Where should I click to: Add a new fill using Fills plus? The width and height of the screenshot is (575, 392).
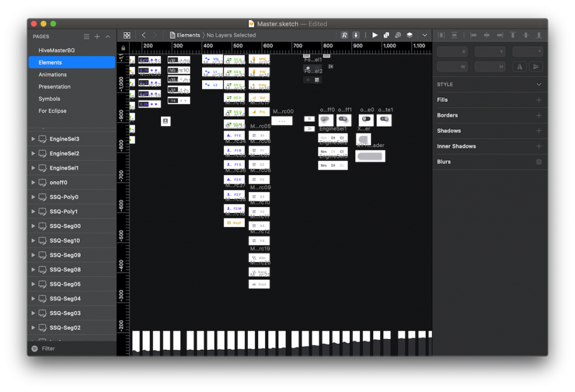(x=539, y=100)
